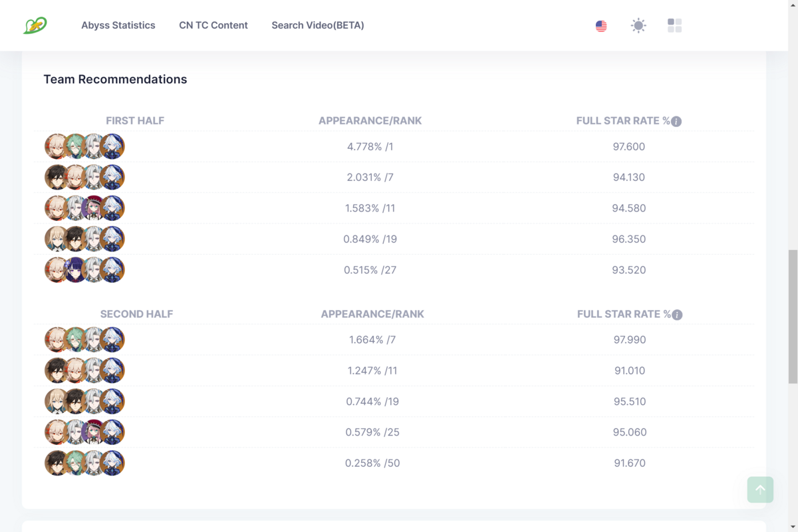Click Zhongli portrait in the 0.258% team
The height and width of the screenshot is (532, 798).
[57, 463]
